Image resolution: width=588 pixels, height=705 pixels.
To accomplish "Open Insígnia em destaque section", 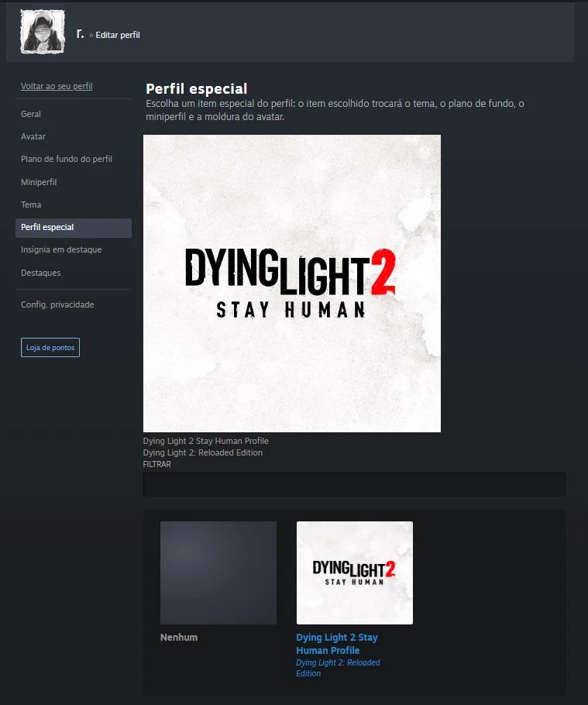I will pyautogui.click(x=61, y=249).
